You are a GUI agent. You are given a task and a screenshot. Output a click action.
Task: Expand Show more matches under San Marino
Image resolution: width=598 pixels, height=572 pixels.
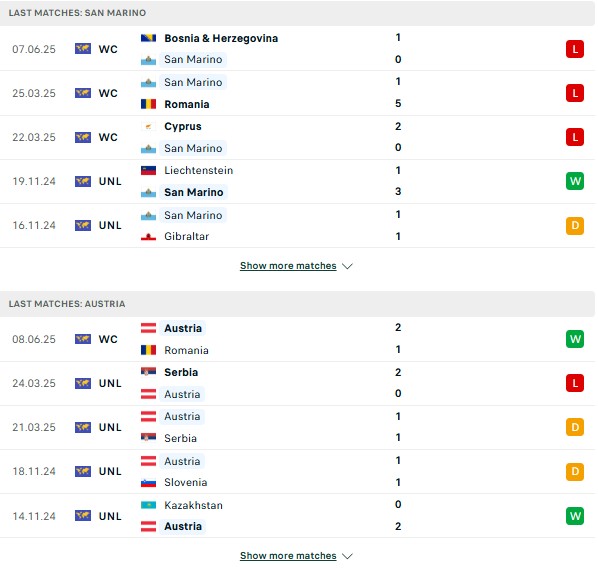[288, 266]
